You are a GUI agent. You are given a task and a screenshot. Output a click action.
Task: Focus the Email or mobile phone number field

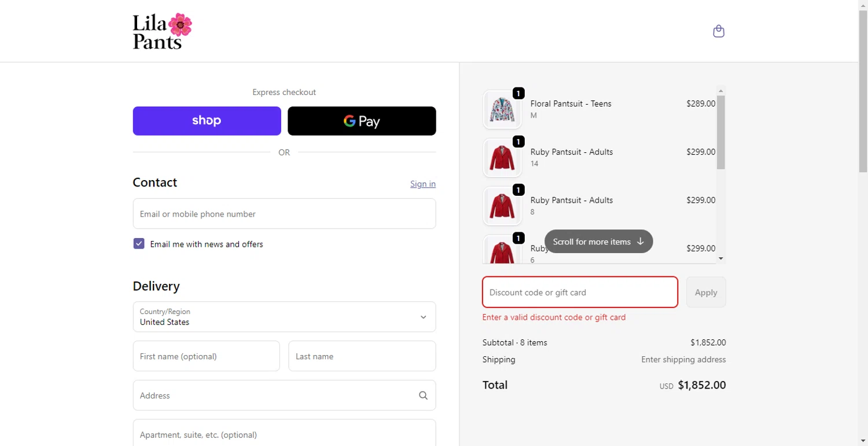coord(284,214)
